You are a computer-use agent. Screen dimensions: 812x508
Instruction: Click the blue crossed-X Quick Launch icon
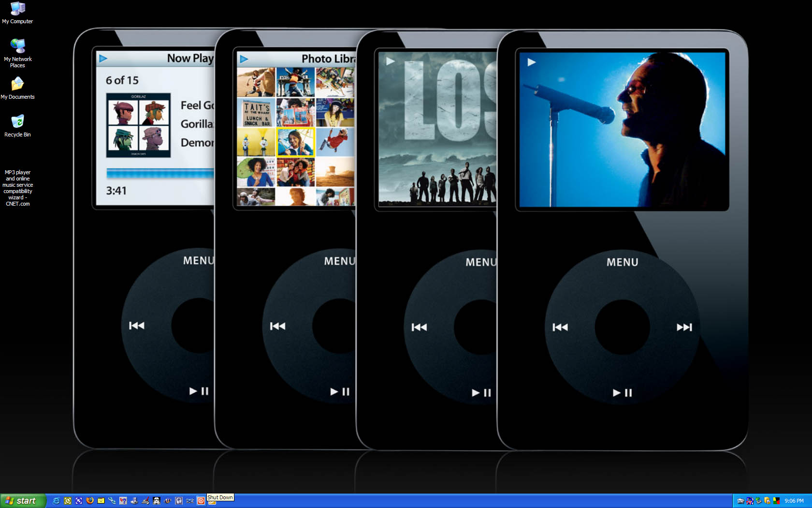coord(190,501)
